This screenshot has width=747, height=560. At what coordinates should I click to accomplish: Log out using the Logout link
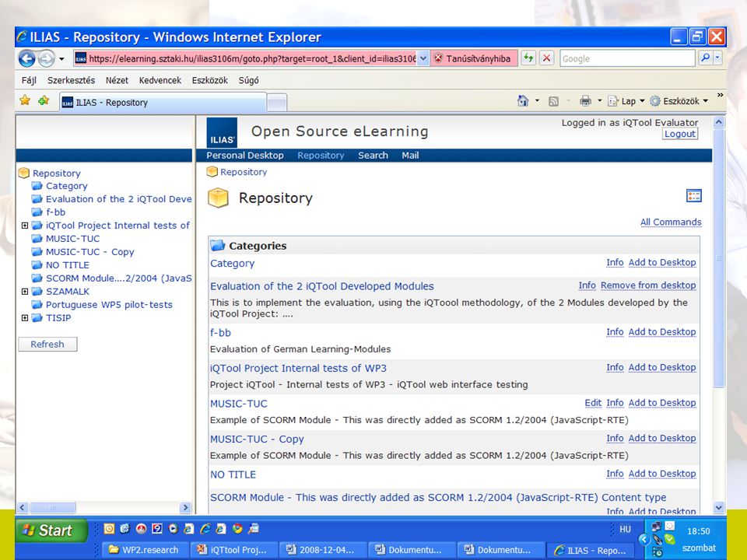[680, 134]
